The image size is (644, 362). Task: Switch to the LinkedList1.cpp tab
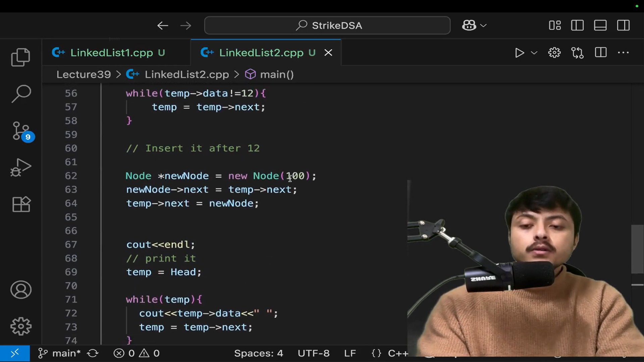click(x=111, y=53)
